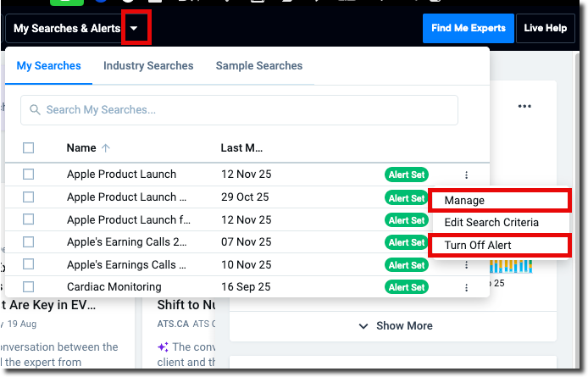
Task: Check the Apple Product Launch row checkbox
Action: coord(29,175)
